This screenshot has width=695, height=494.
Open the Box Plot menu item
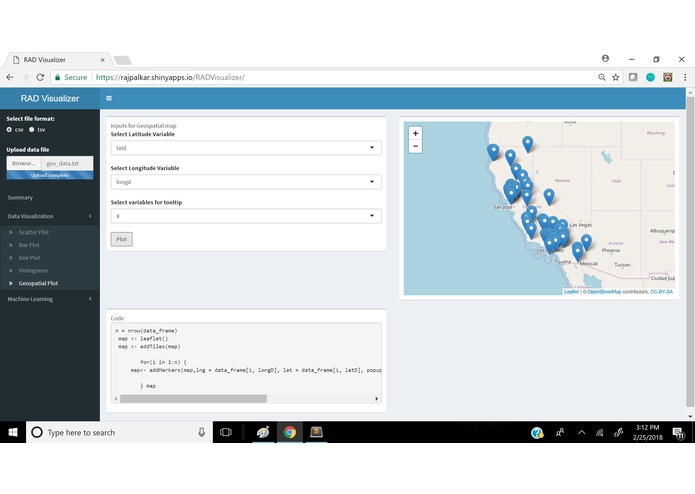[x=30, y=258]
